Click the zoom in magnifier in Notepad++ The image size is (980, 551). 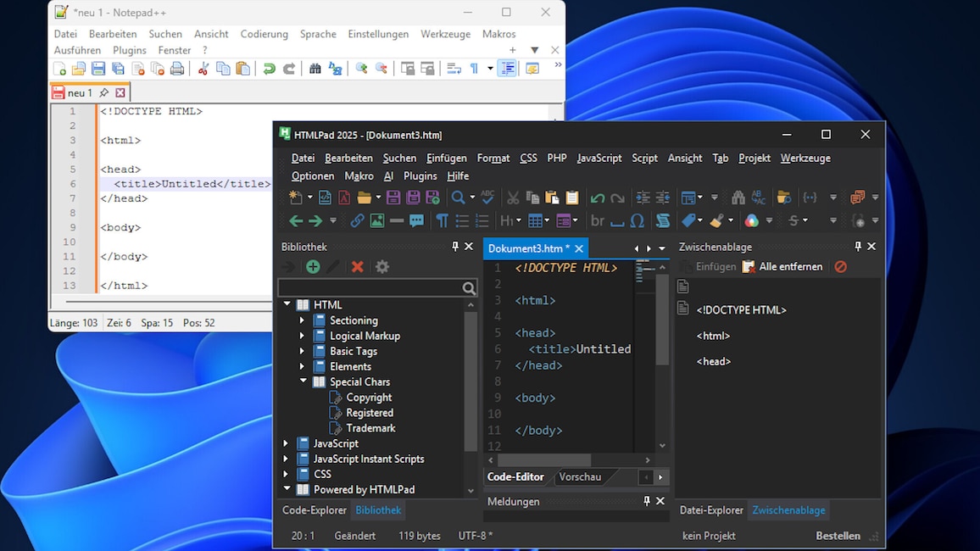coord(361,69)
